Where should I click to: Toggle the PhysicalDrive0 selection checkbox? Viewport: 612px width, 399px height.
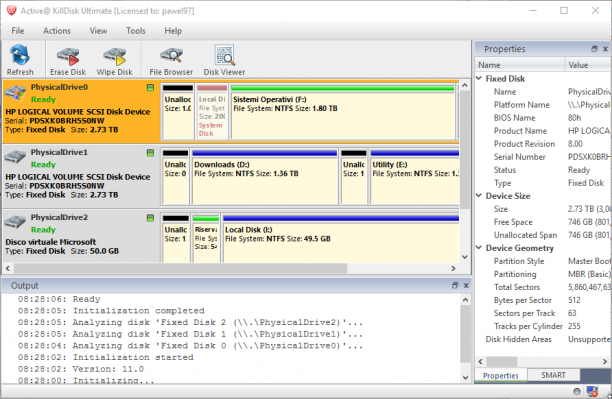(x=150, y=88)
